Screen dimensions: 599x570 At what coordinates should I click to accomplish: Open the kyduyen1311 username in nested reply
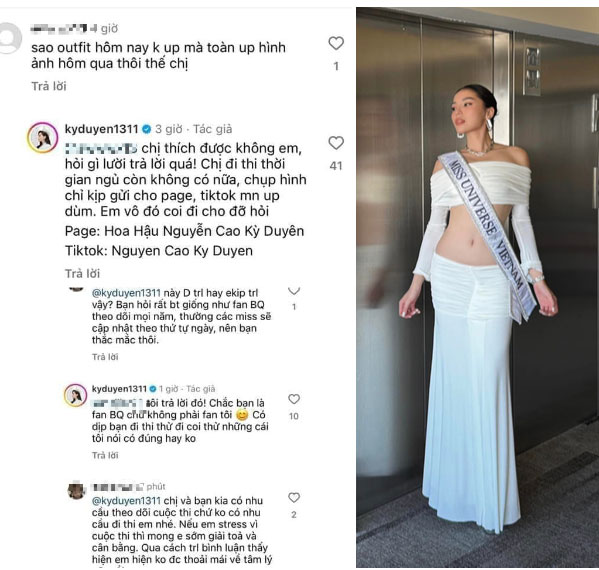119,389
